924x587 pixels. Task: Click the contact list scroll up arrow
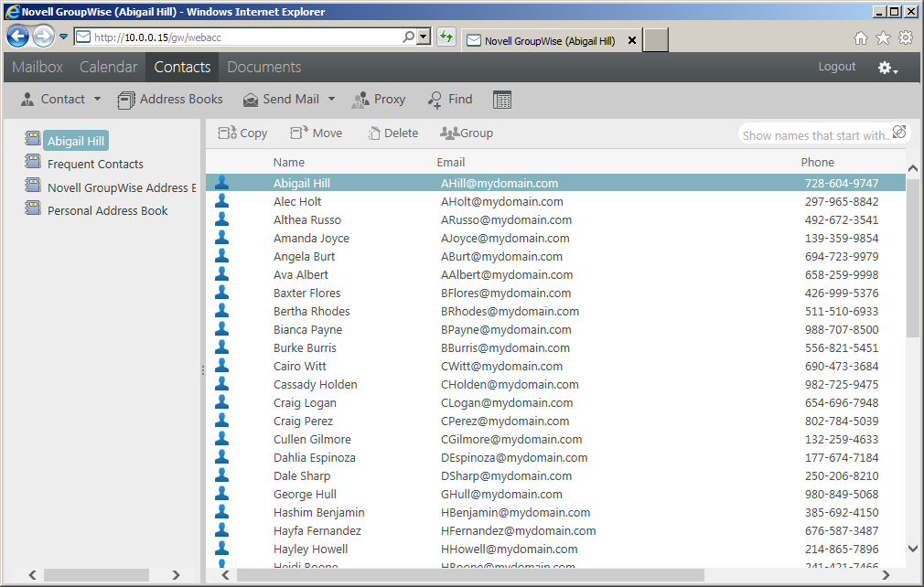tap(913, 168)
